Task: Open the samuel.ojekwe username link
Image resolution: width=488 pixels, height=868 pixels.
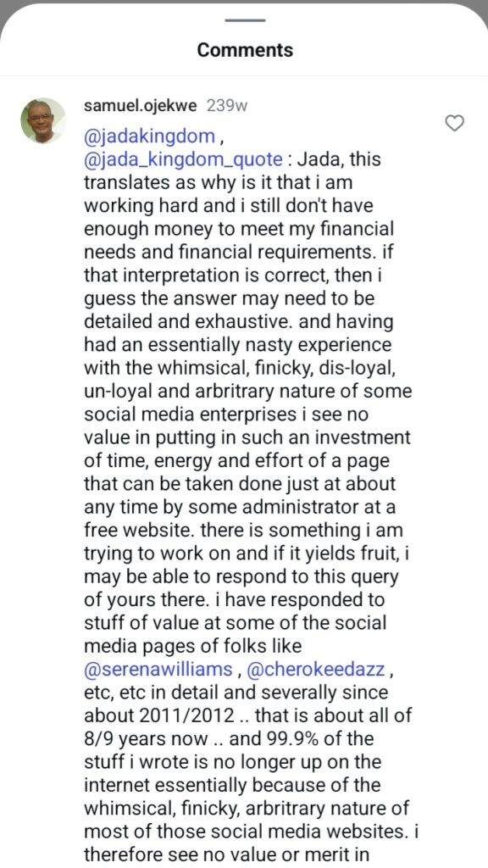Action: pos(140,106)
